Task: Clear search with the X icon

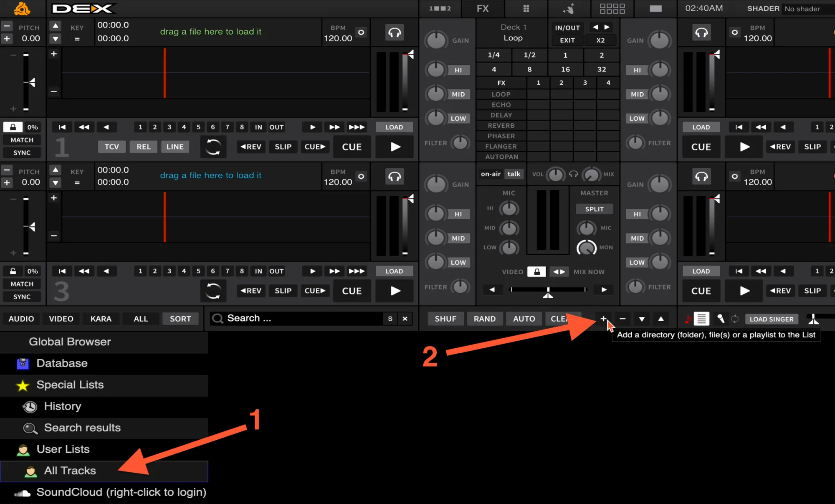Action: 405,319
